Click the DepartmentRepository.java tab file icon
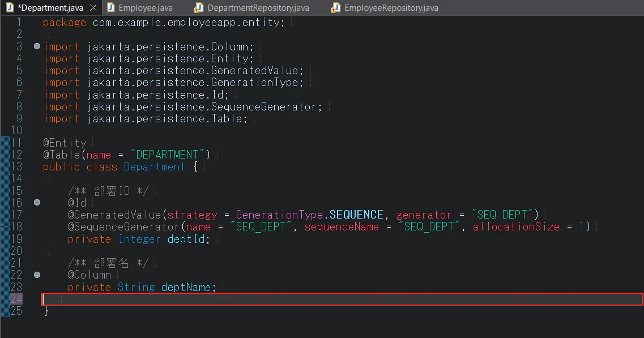 (x=199, y=8)
